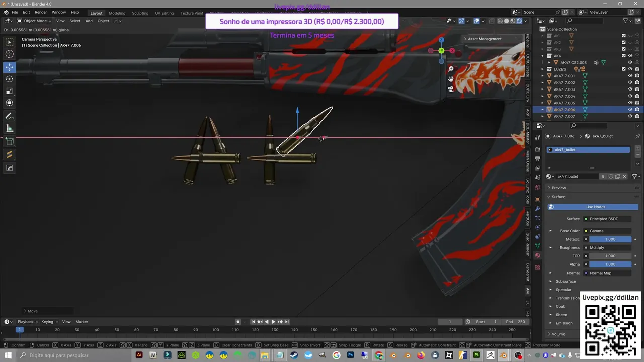The height and width of the screenshot is (362, 644).
Task: Uncheck the AK4 collection checkbox
Action: pyautogui.click(x=624, y=56)
